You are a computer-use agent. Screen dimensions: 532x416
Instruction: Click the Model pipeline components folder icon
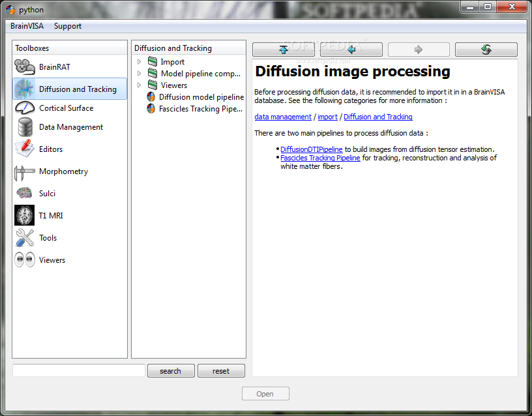153,73
